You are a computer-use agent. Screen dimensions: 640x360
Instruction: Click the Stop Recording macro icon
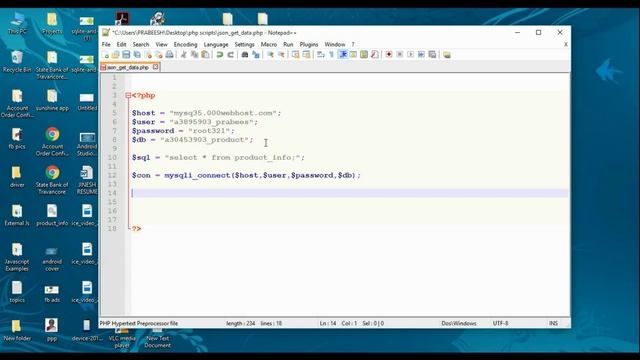click(x=400, y=55)
